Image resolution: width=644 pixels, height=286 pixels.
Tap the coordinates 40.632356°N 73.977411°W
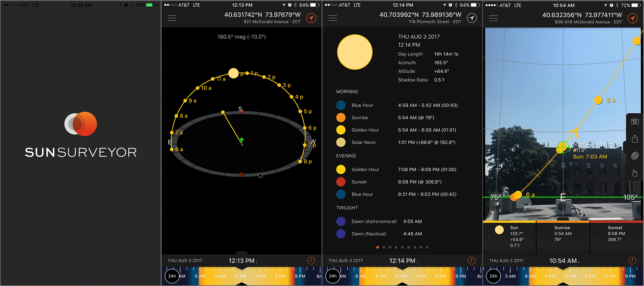(x=582, y=15)
